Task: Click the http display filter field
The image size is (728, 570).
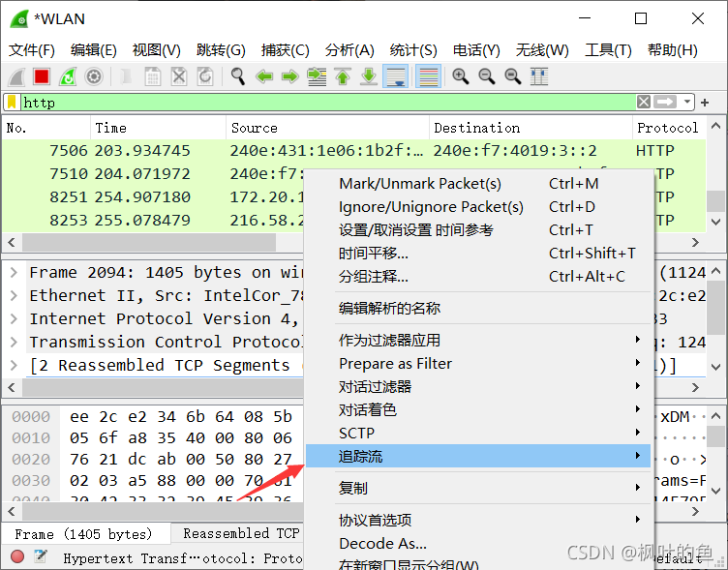Action: (x=328, y=103)
